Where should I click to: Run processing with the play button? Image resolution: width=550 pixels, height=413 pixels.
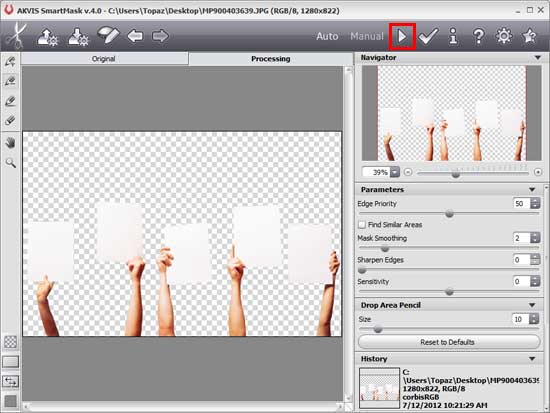pos(402,36)
